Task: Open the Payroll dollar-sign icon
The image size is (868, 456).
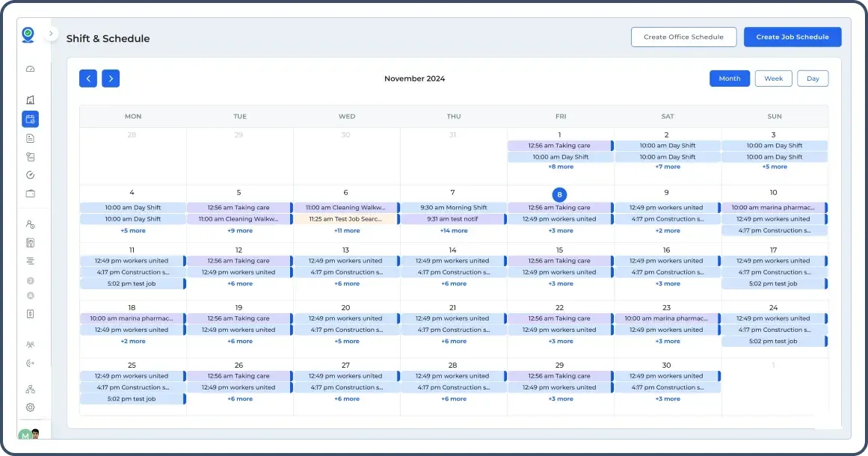Action: point(30,314)
